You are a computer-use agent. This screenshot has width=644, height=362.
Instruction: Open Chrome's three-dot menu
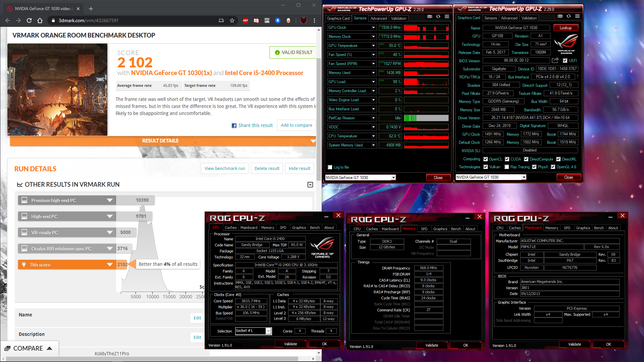(314, 20)
